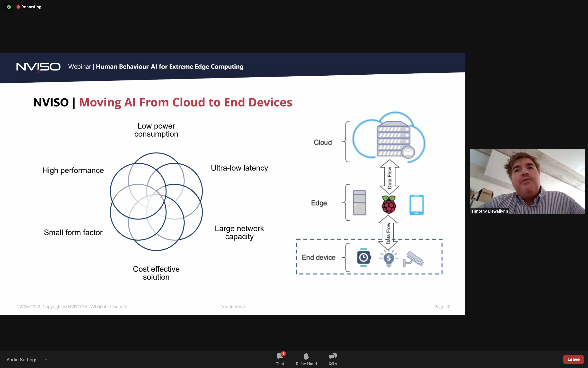Click the desktop tower server icon

click(x=359, y=203)
